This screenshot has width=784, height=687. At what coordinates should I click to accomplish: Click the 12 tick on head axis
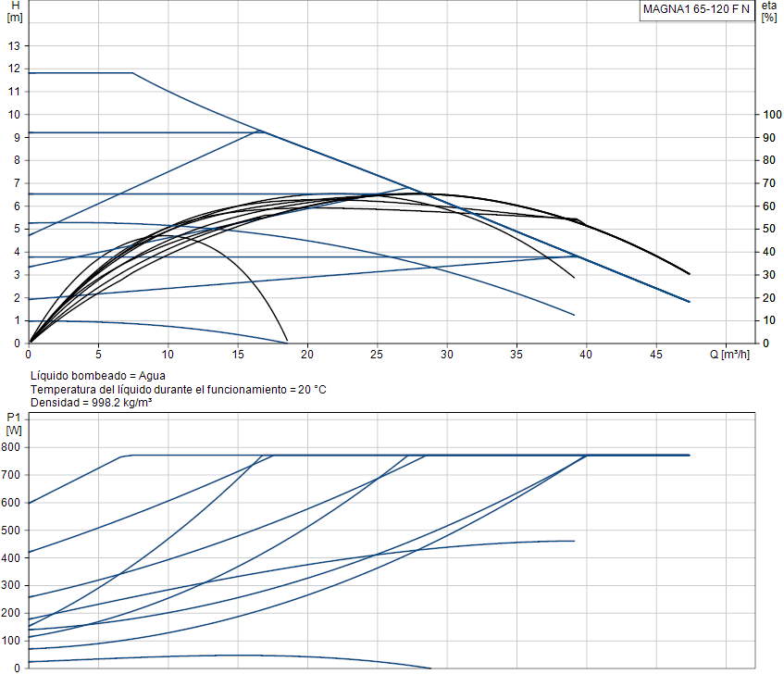14,69
